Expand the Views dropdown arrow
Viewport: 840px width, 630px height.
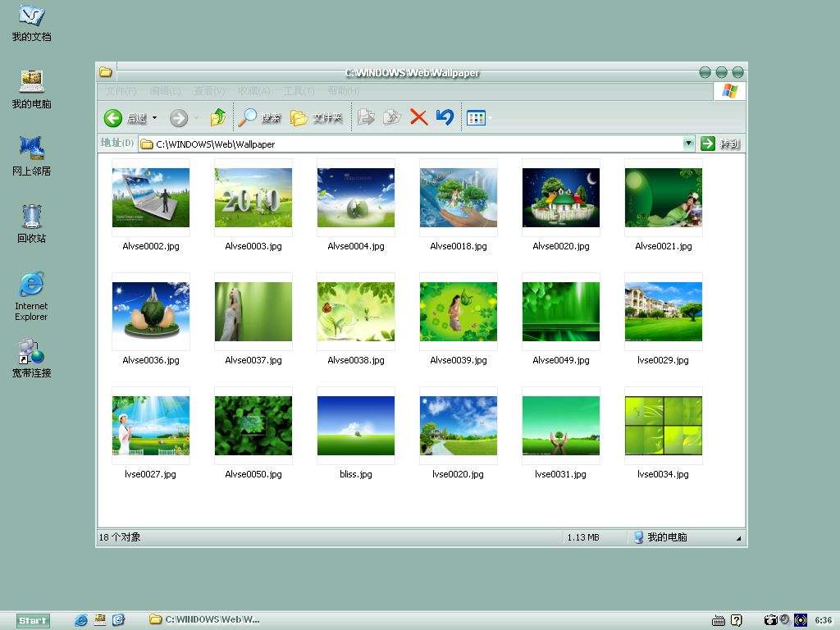(x=490, y=118)
